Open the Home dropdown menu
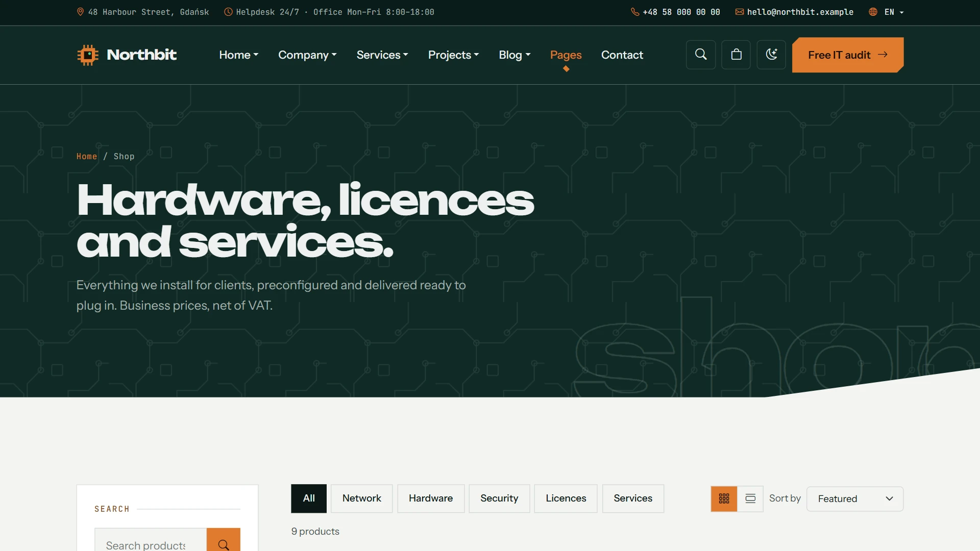This screenshot has width=980, height=551. click(x=239, y=55)
